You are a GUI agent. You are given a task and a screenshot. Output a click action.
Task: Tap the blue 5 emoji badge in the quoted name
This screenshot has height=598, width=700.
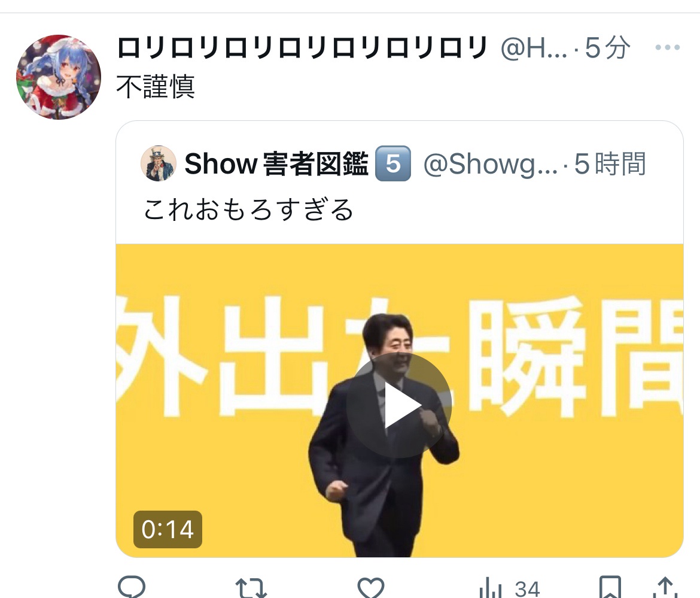(x=393, y=163)
